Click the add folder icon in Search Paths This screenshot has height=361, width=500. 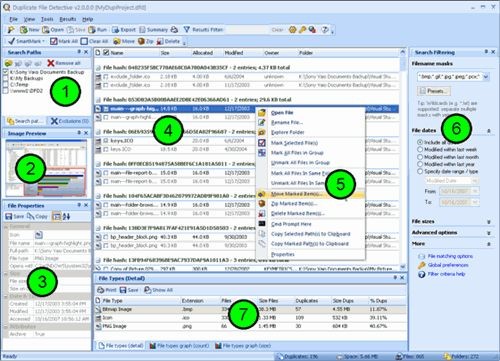[9, 63]
